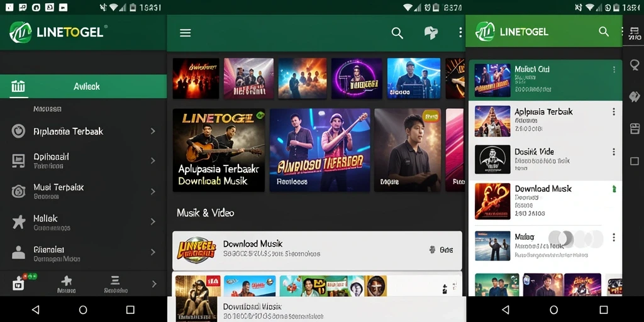Tap Android Back button on the left screen

click(36, 309)
